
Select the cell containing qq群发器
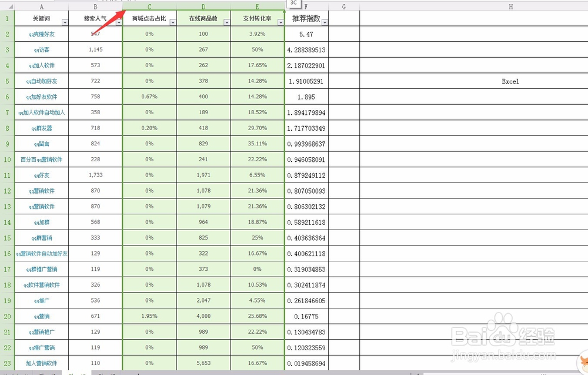pos(41,128)
